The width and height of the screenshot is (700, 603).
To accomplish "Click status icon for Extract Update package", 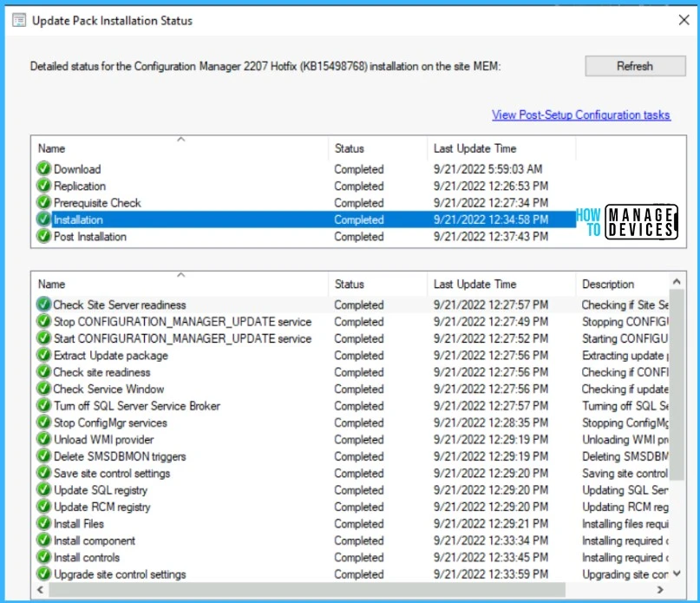I will click(43, 355).
